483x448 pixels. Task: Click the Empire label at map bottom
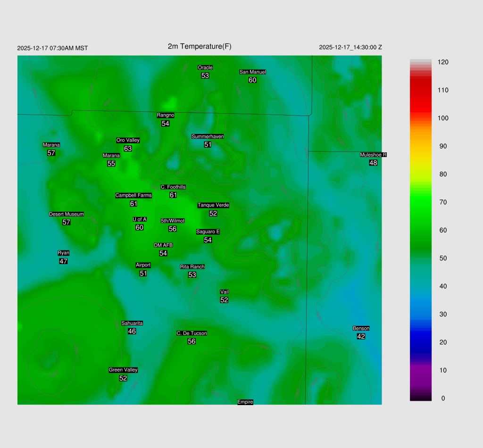(x=245, y=402)
